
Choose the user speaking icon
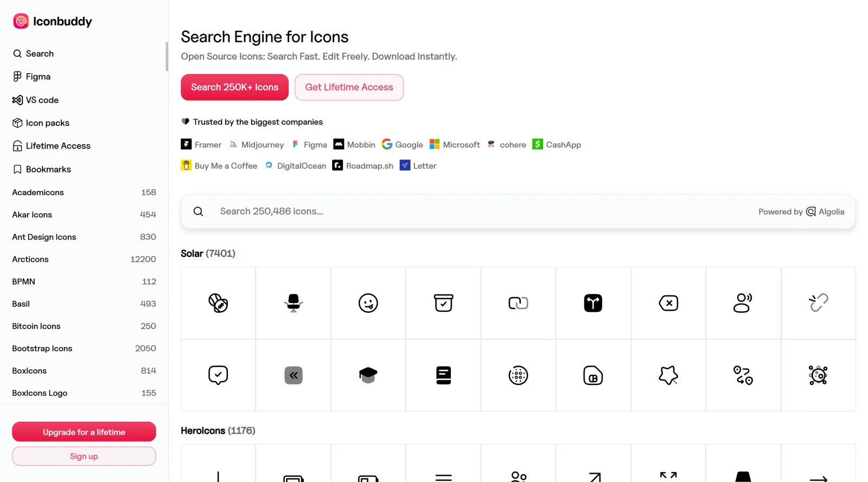coord(743,303)
